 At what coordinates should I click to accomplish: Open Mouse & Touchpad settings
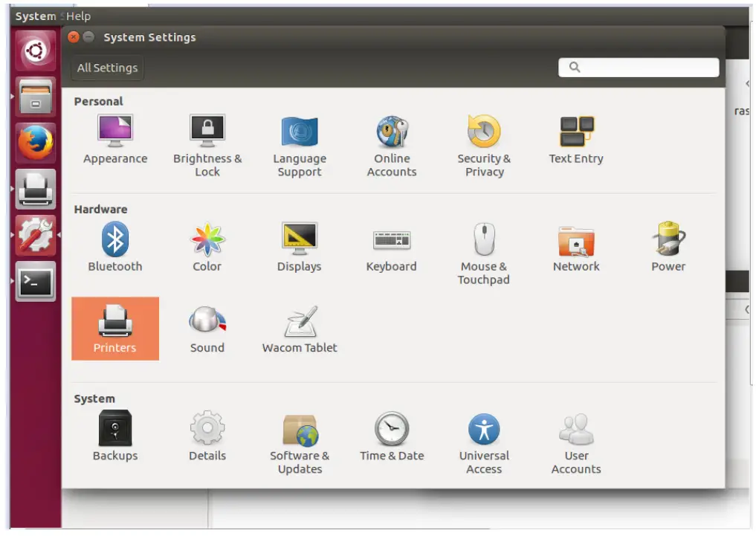[x=484, y=254]
